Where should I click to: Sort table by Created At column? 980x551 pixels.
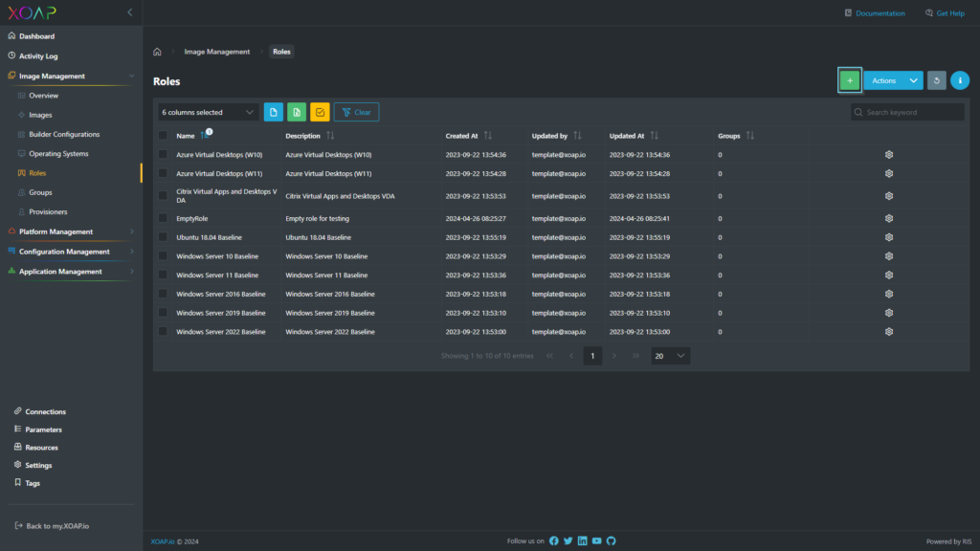487,136
